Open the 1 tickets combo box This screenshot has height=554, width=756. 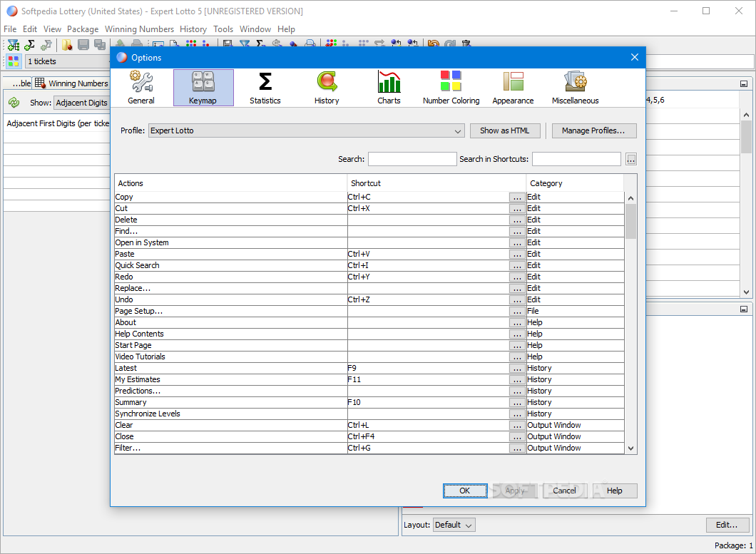(x=68, y=61)
